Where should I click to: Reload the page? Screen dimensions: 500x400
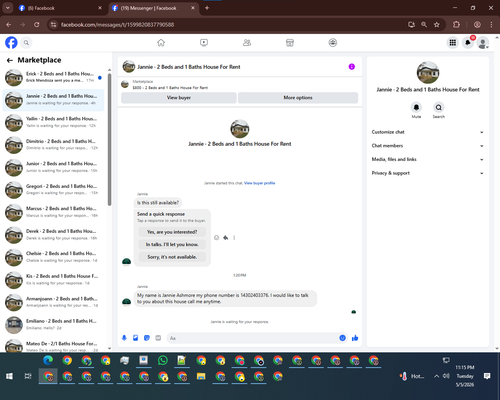tap(37, 25)
